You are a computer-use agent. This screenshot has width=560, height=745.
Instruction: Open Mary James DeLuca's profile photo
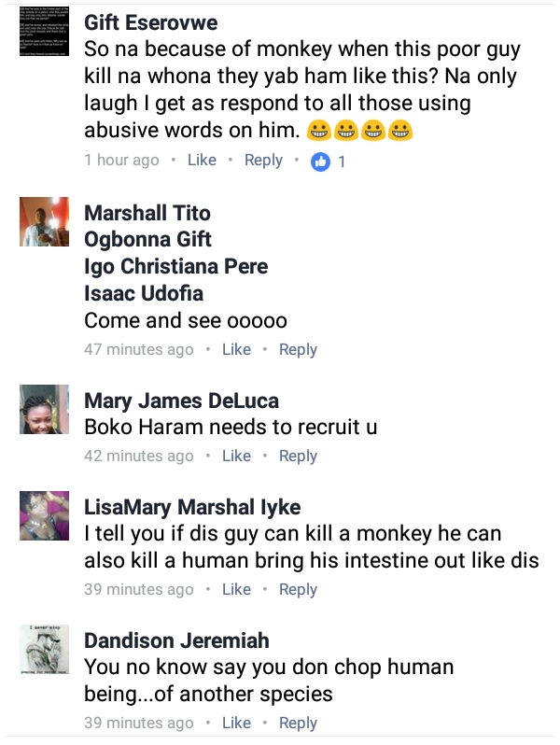point(44,409)
